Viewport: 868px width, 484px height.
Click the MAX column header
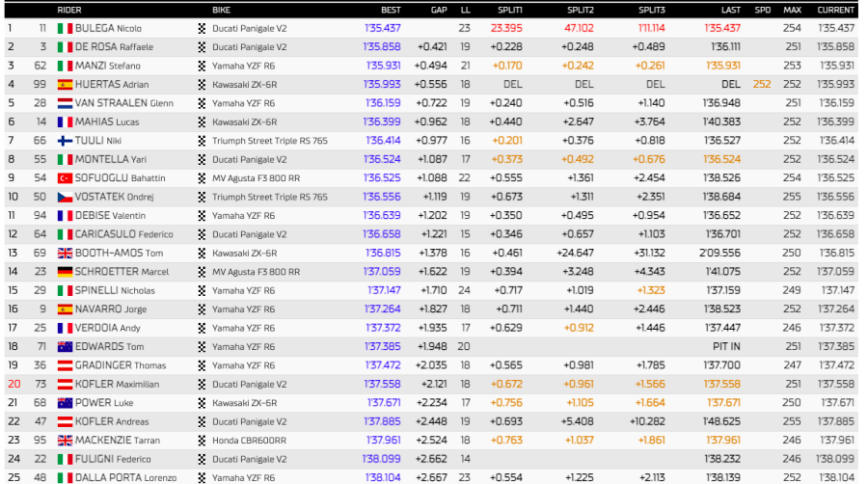coord(792,10)
